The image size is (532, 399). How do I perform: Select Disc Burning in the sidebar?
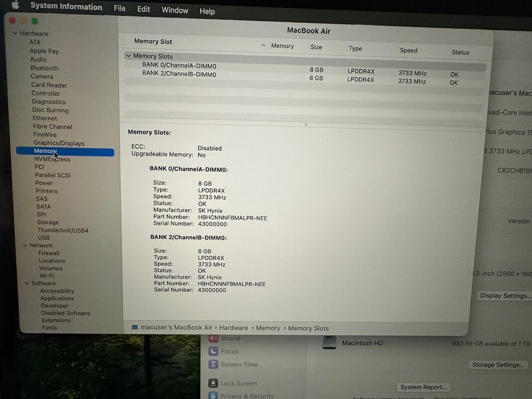coord(50,110)
